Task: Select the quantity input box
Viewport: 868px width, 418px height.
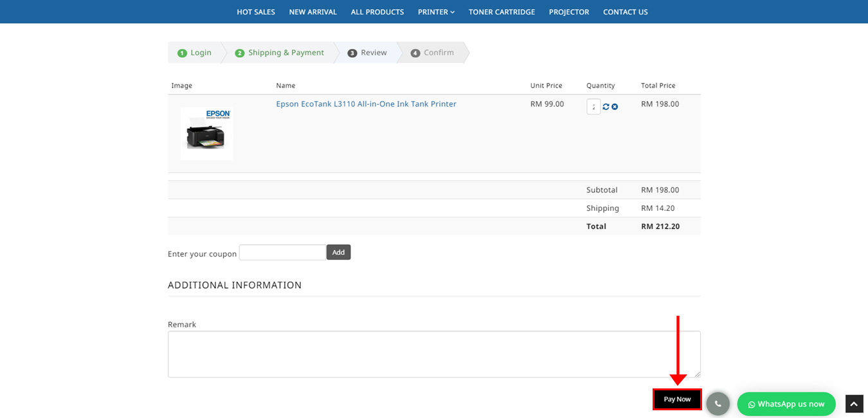Action: point(593,107)
